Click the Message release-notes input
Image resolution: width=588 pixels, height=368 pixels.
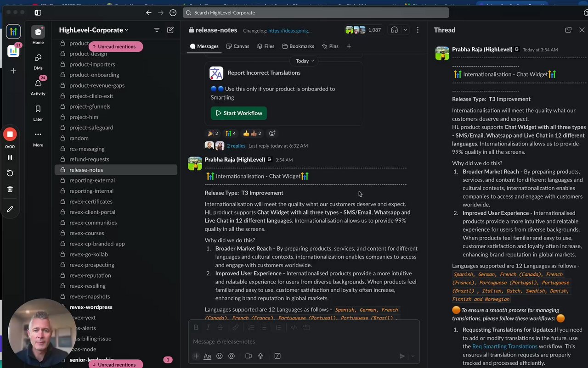point(304,341)
